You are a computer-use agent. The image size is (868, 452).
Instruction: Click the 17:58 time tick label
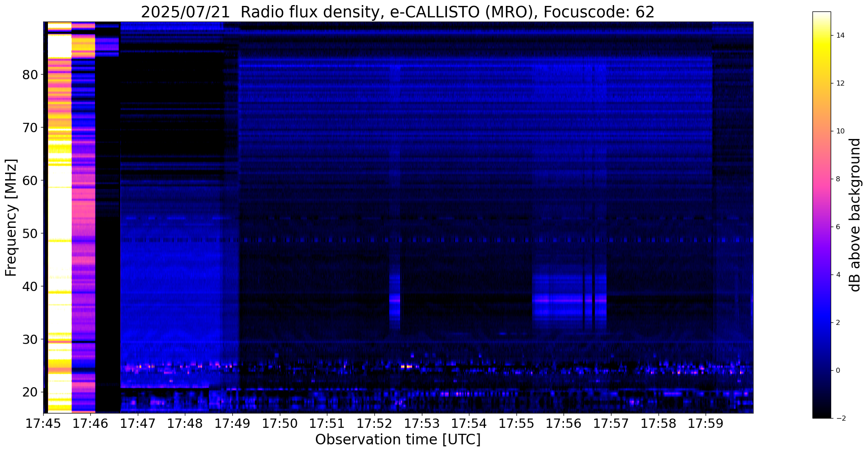(658, 424)
